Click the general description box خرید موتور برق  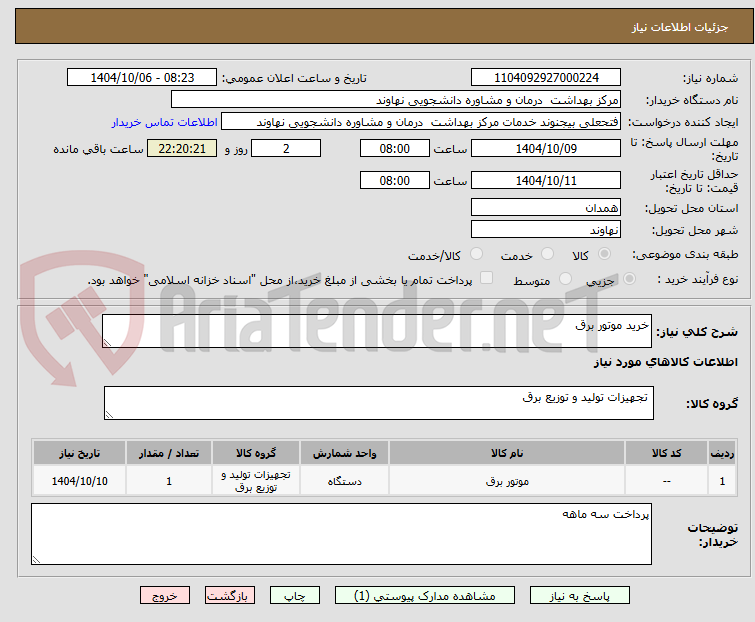point(377,331)
